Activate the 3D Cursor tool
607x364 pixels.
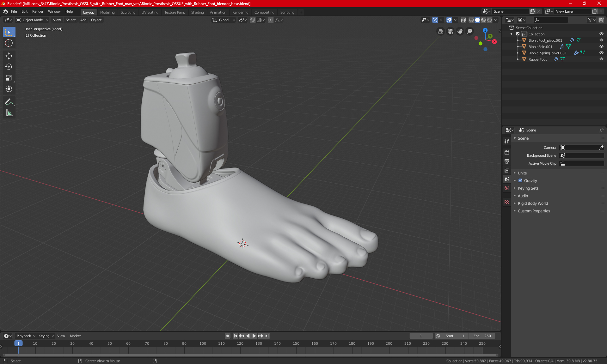9,43
